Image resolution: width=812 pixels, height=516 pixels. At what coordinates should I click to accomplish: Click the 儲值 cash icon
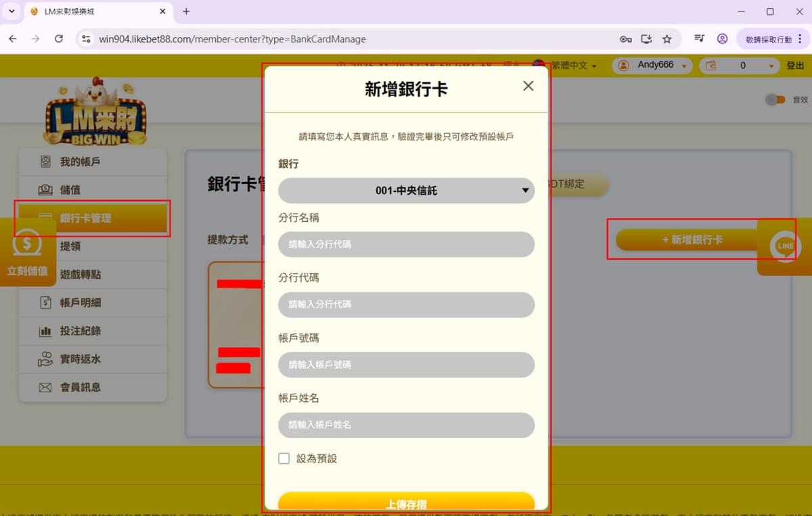(x=45, y=190)
